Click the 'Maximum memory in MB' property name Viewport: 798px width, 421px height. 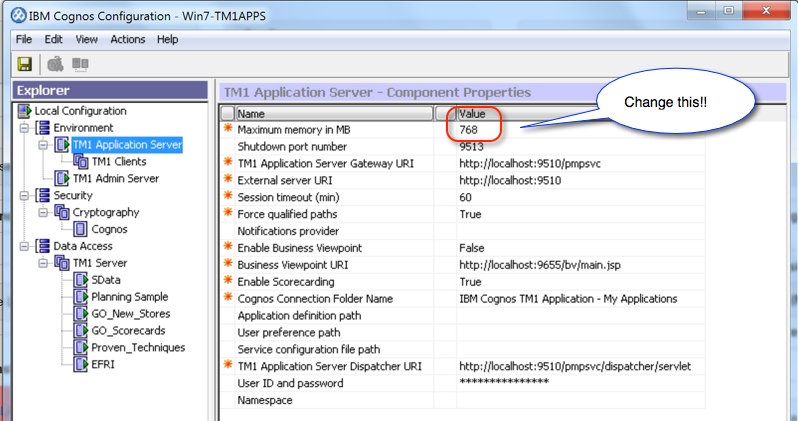(294, 130)
